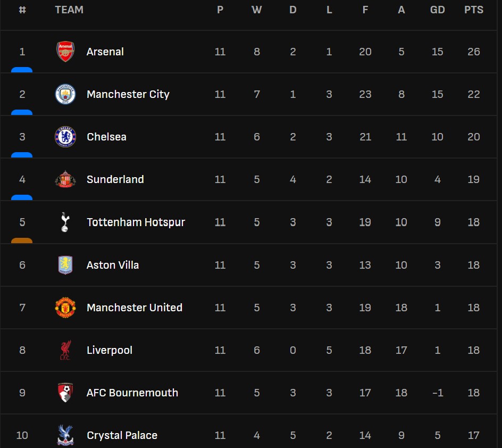Click the Arsenal club crest

(65, 52)
